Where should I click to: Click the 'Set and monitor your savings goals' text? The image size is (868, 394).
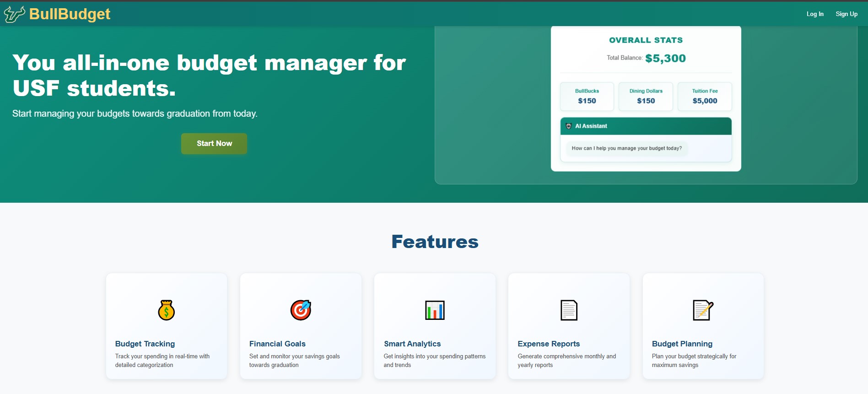coord(295,361)
